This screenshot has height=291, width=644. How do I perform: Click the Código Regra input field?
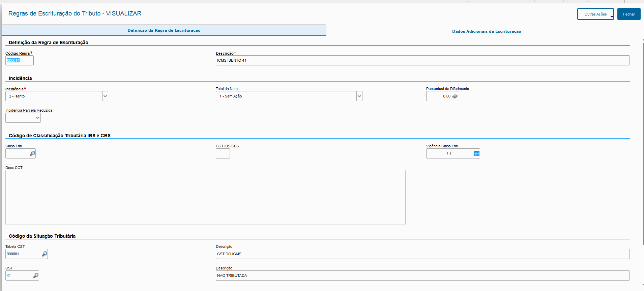pyautogui.click(x=20, y=61)
